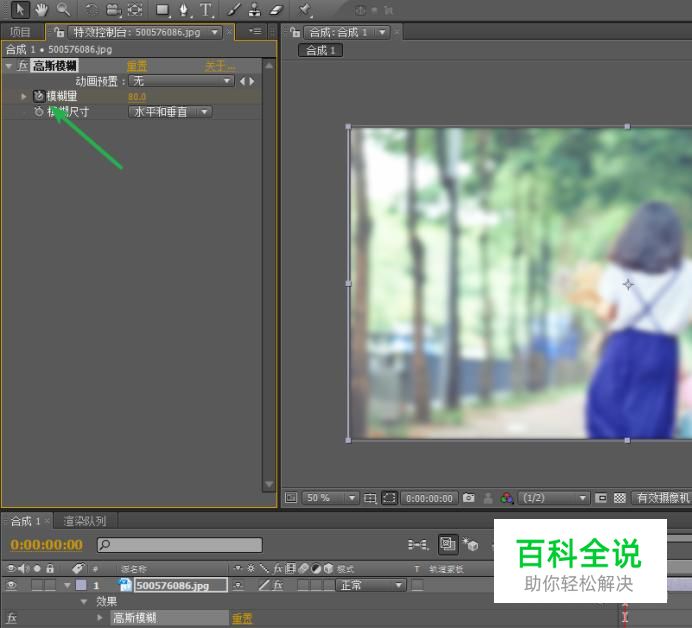Toggle Draft 3D icon in timeline
The height and width of the screenshot is (628, 692).
[471, 545]
